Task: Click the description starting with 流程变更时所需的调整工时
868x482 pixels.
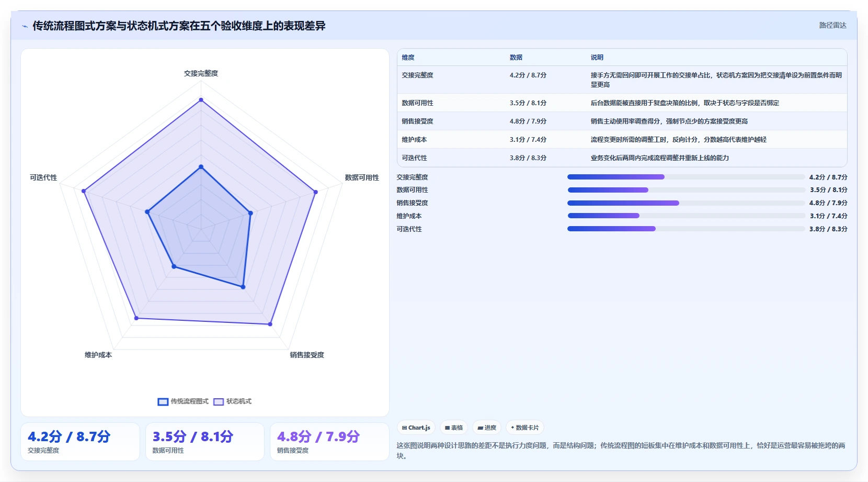Action: click(x=679, y=140)
